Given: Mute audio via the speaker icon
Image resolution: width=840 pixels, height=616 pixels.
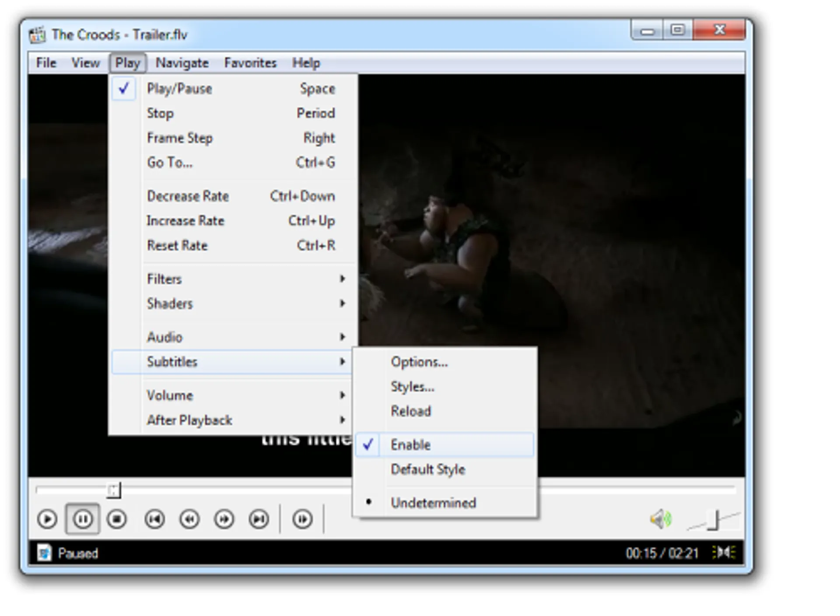Looking at the screenshot, I should (x=661, y=519).
